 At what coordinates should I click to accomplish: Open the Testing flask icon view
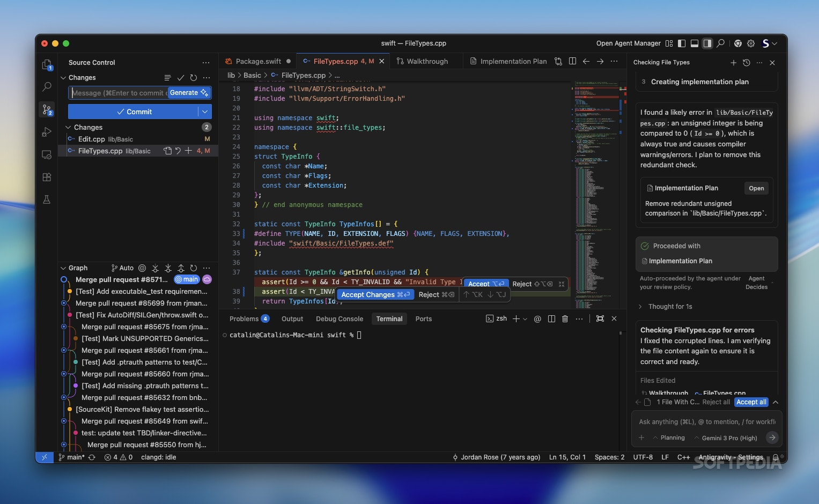point(47,199)
